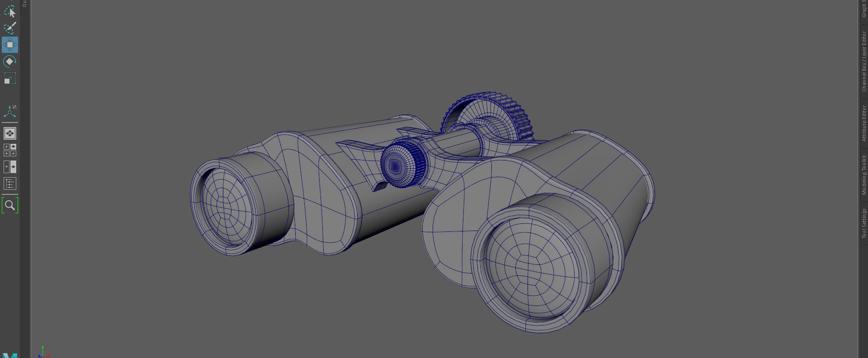Screen dimensions: 868x358
Task: Open the Attribute Editor tab
Action: coord(863,123)
